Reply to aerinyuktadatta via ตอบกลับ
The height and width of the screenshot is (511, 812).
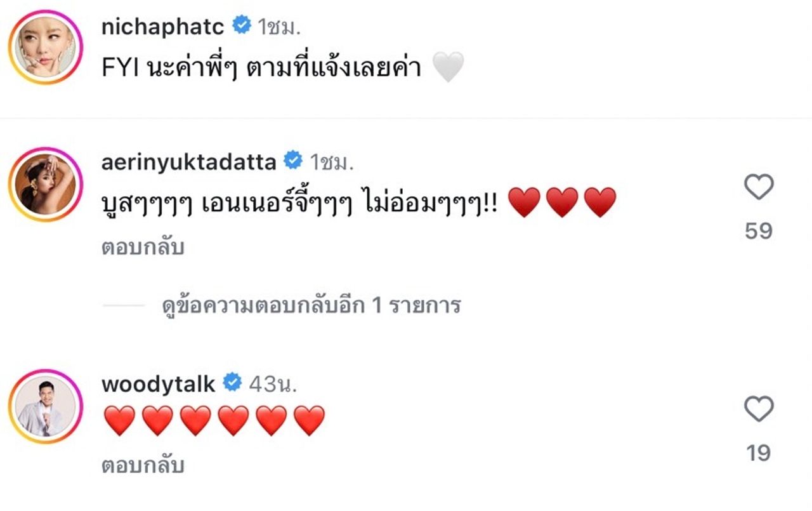pos(143,248)
